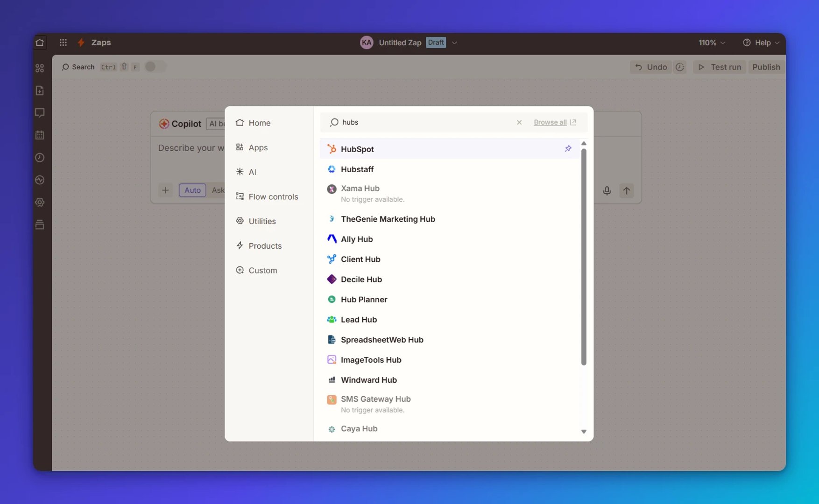This screenshot has height=504, width=819.
Task: Click the Undo button
Action: [x=650, y=67]
